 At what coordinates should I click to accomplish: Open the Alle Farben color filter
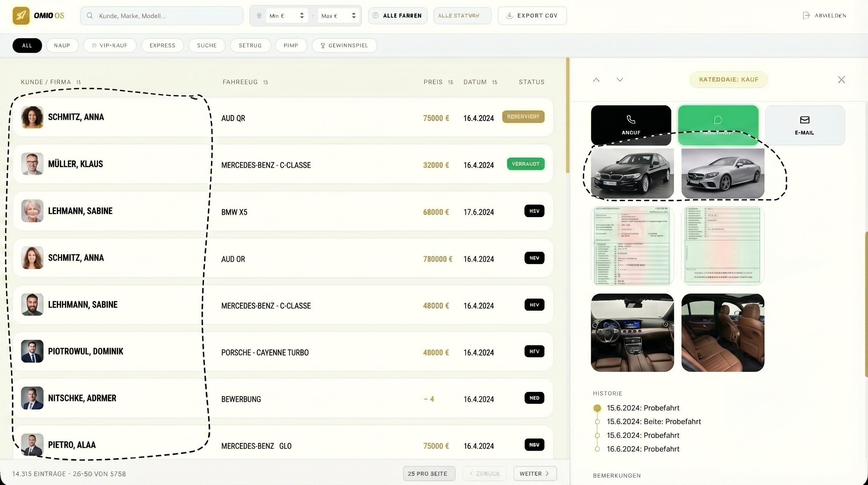(398, 15)
